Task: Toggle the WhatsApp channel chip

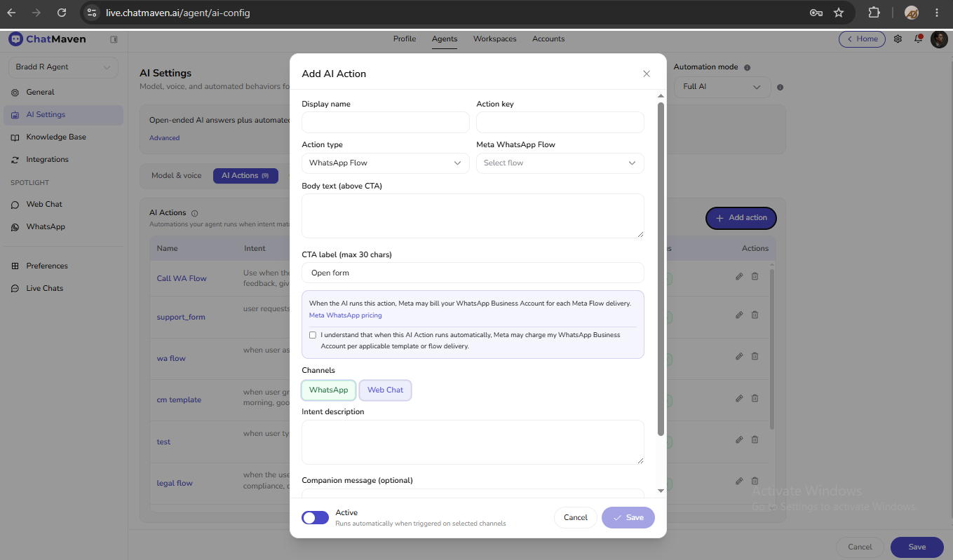Action: tap(329, 390)
